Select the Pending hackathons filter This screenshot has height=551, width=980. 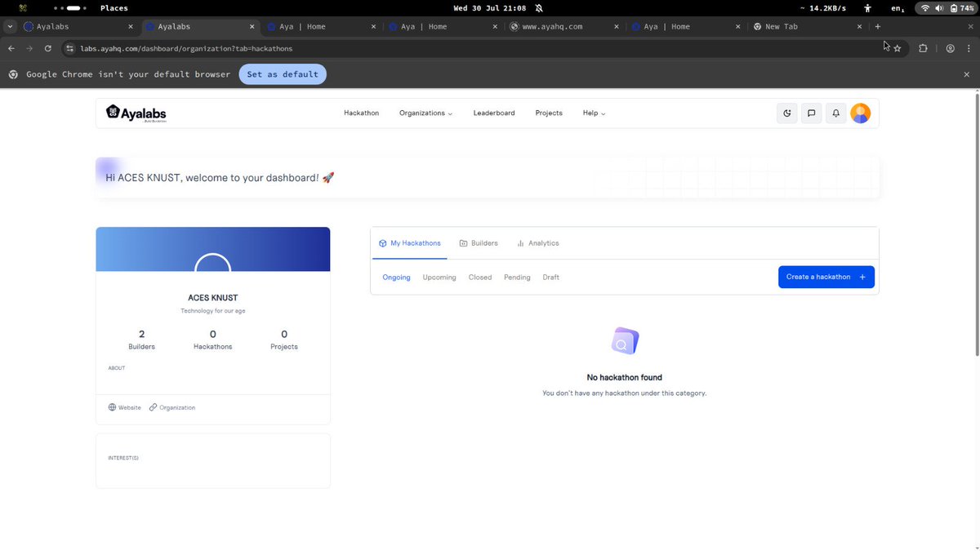point(517,278)
